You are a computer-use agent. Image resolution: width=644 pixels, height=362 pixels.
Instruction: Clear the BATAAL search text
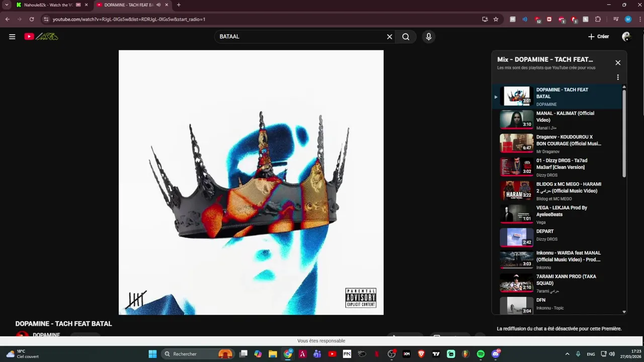pos(389,37)
